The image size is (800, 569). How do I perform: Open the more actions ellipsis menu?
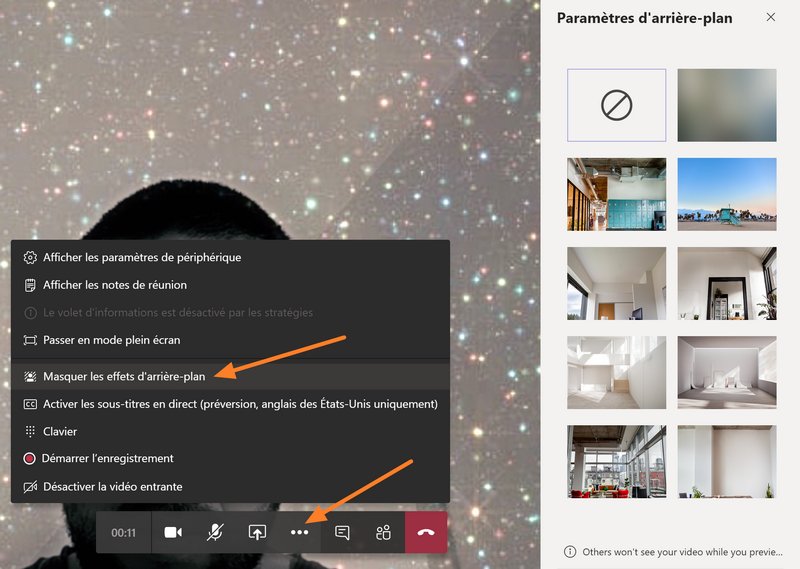[299, 532]
